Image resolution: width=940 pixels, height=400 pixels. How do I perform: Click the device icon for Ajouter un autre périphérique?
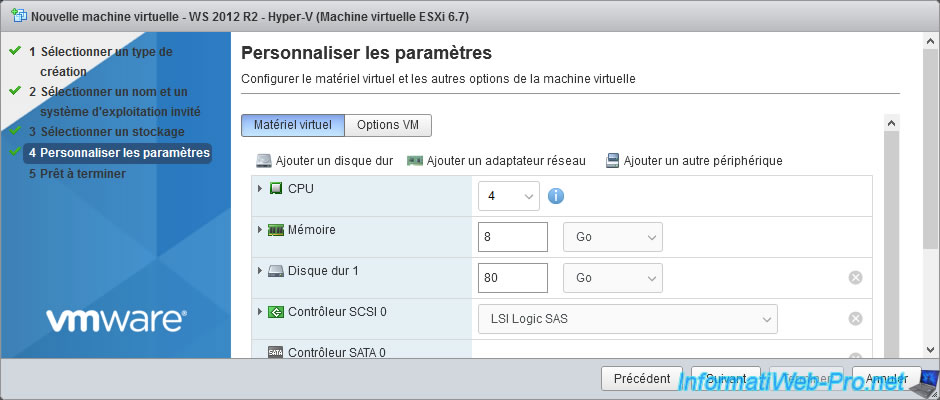612,161
